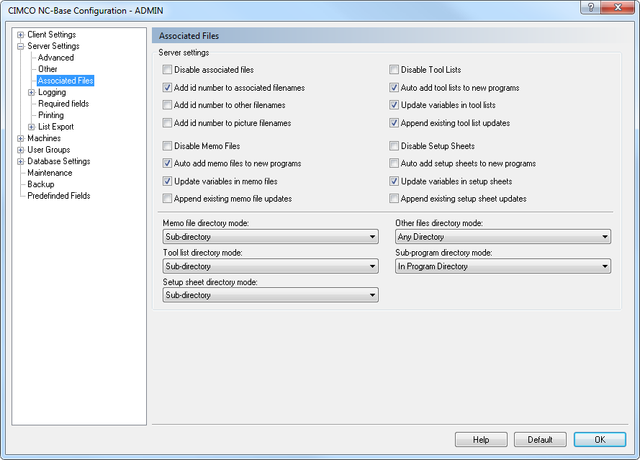640x460 pixels.
Task: Select the Database Settings tree label
Action: [59, 161]
